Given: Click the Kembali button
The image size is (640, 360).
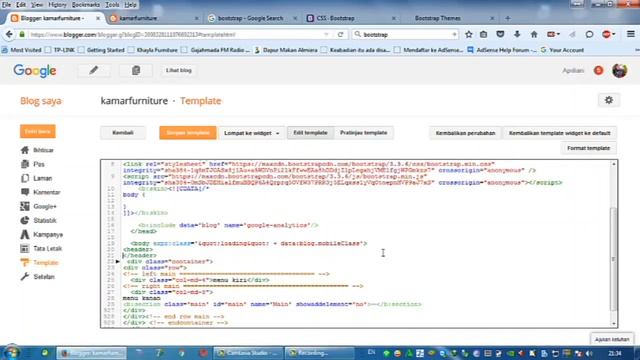Looking at the screenshot, I should point(123,133).
